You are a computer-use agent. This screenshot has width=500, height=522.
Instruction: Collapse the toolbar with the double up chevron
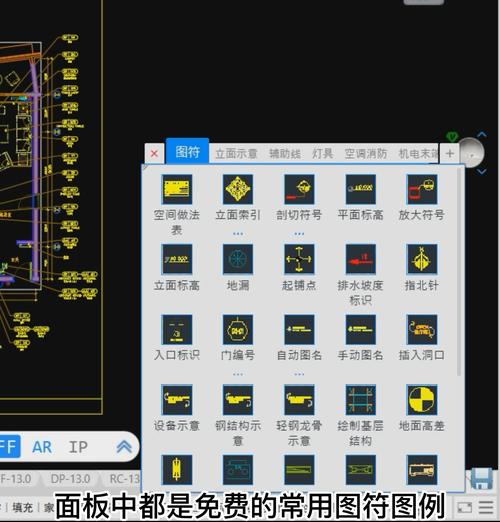point(124,447)
